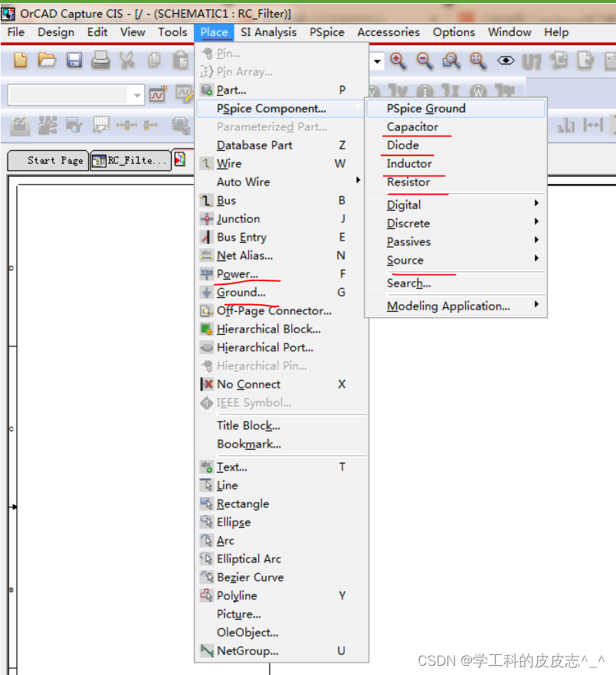The height and width of the screenshot is (675, 616).
Task: Choose Bus Entry menu item
Action: pyautogui.click(x=282, y=238)
